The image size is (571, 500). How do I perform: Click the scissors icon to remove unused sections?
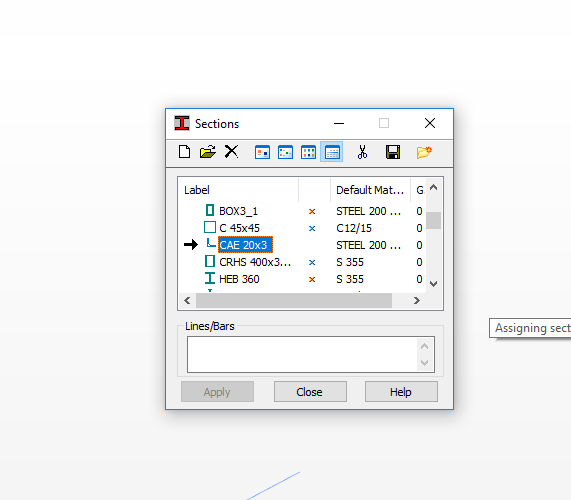pyautogui.click(x=362, y=152)
